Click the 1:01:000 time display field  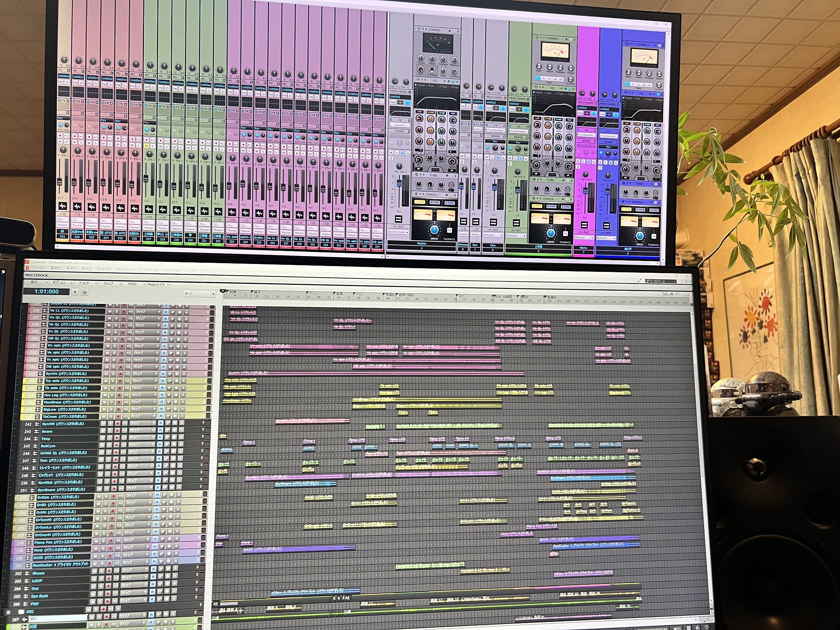(46, 292)
